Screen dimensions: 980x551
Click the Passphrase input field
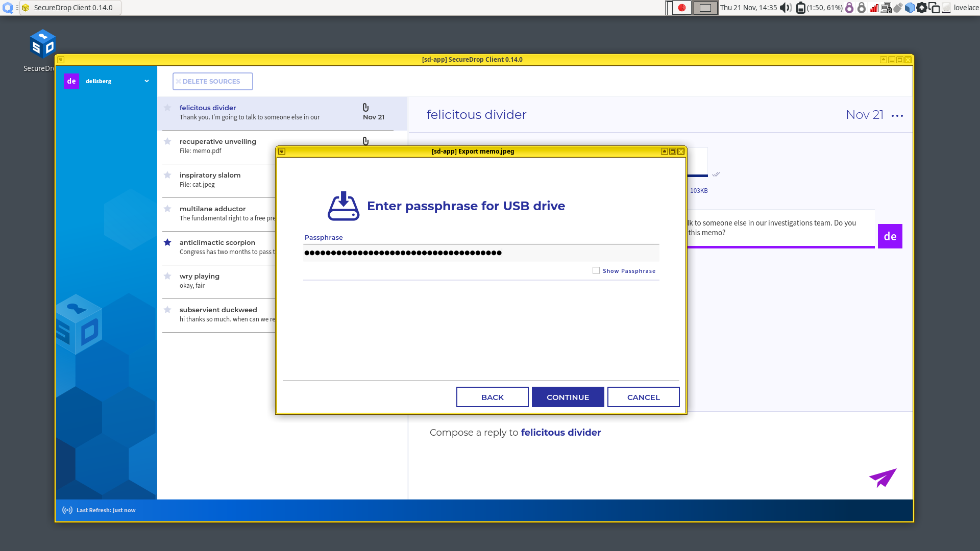[481, 253]
